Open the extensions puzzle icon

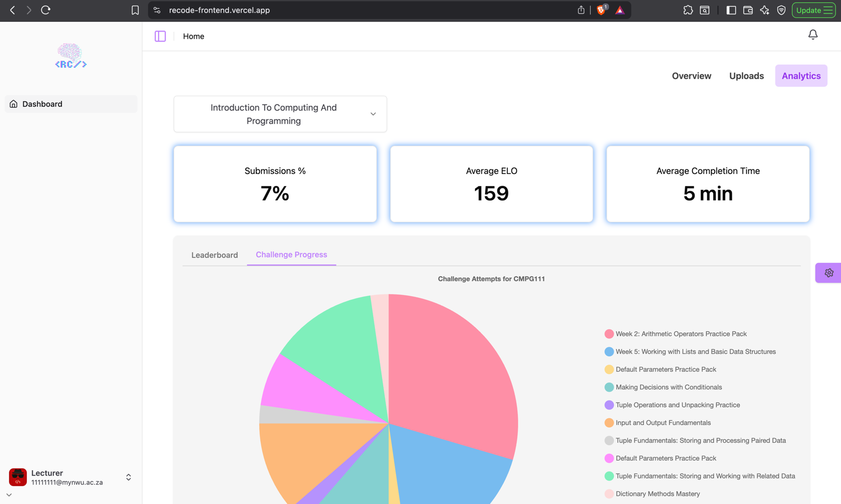pos(688,10)
